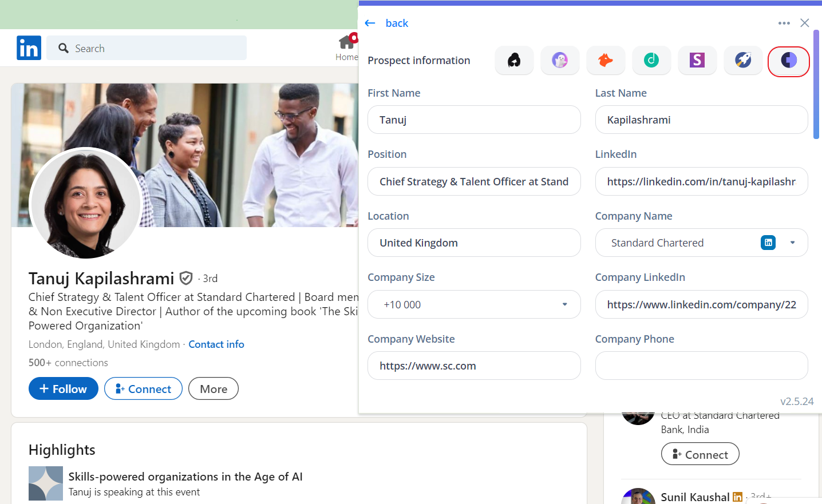The image size is (822, 504).
Task: Click the Position input field
Action: 474,181
